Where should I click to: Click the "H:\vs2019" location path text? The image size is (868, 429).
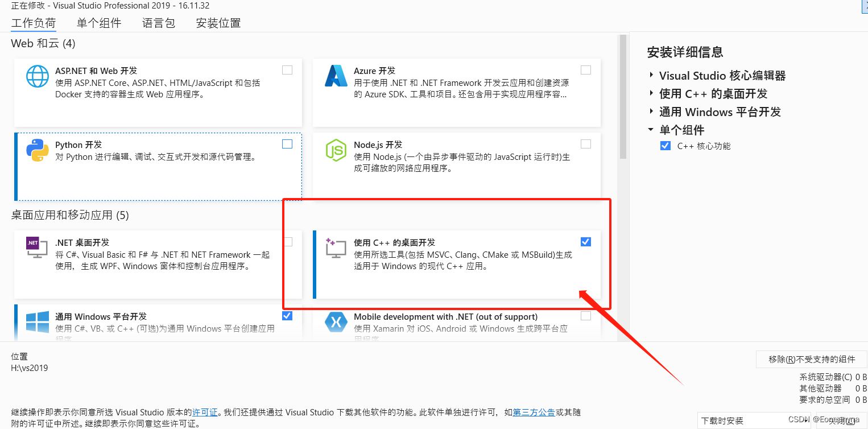pos(30,368)
